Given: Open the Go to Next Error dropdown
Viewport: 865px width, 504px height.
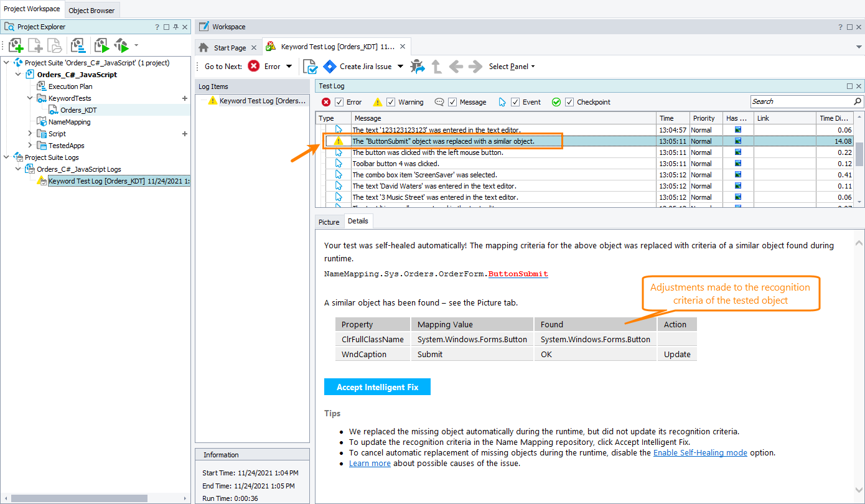Looking at the screenshot, I should coord(289,67).
